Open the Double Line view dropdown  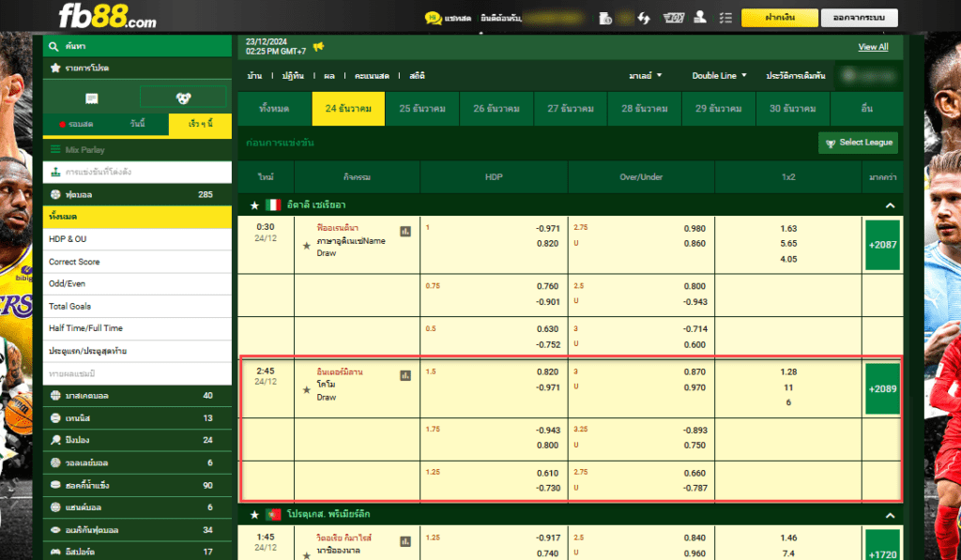click(720, 75)
